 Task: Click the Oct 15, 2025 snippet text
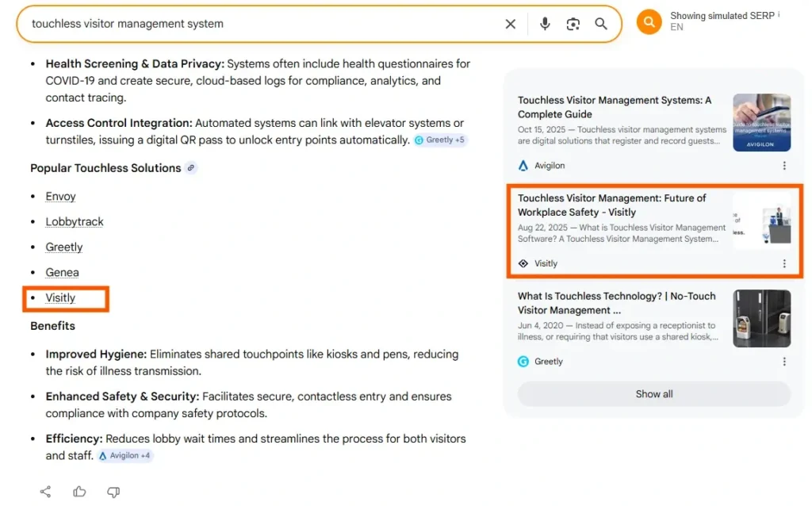(622, 135)
